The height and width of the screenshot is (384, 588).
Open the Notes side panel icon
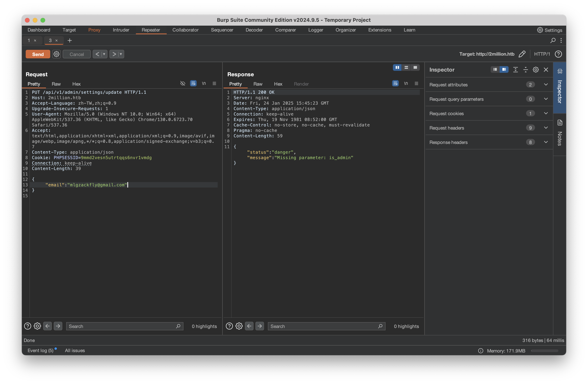560,123
